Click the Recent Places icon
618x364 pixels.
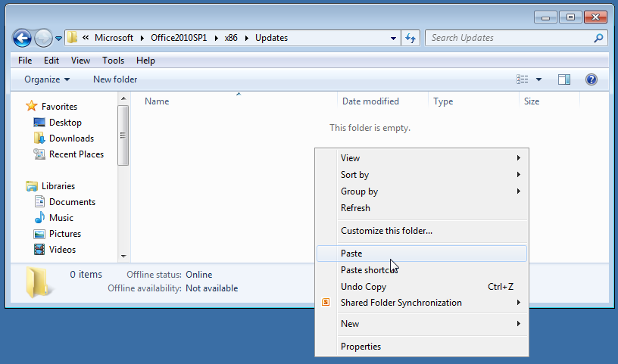[x=39, y=154]
